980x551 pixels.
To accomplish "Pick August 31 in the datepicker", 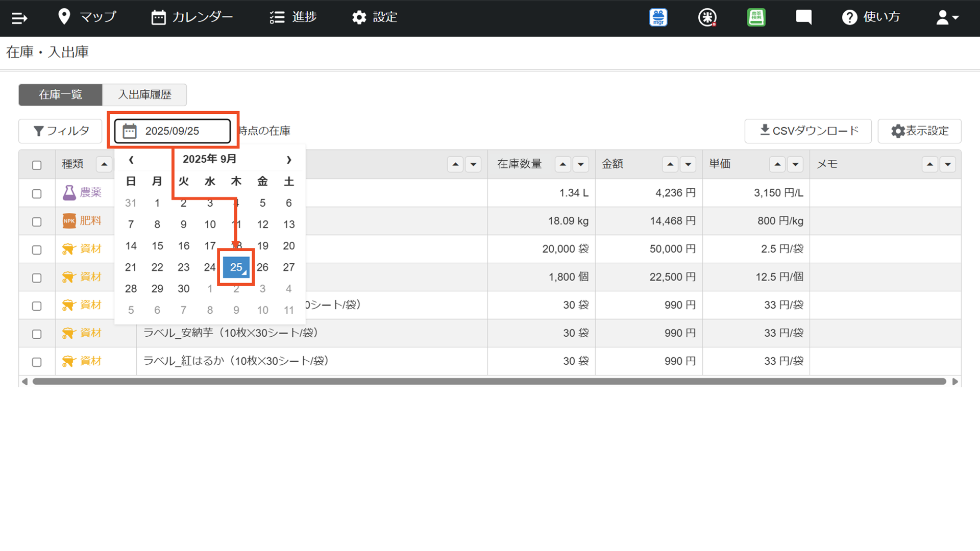I will click(131, 203).
